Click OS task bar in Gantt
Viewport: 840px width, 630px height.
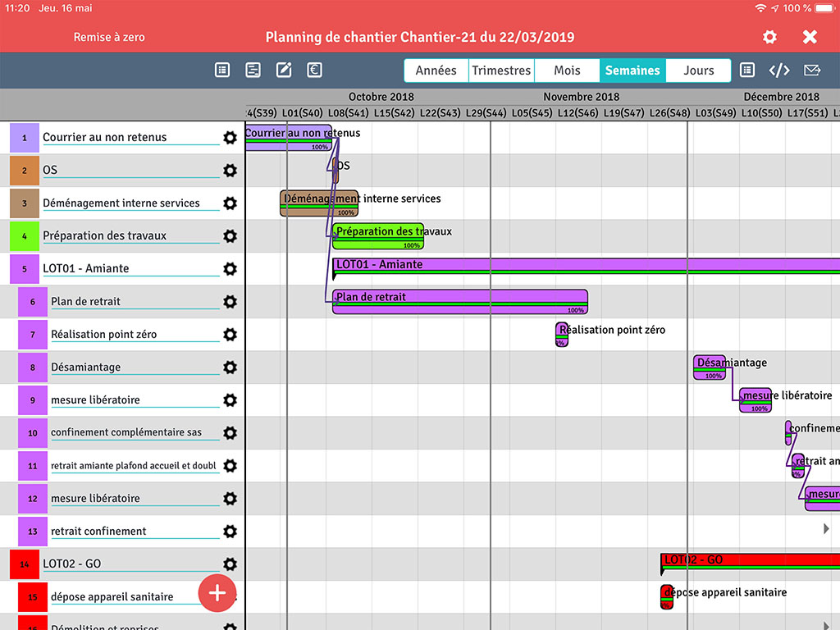(336, 171)
